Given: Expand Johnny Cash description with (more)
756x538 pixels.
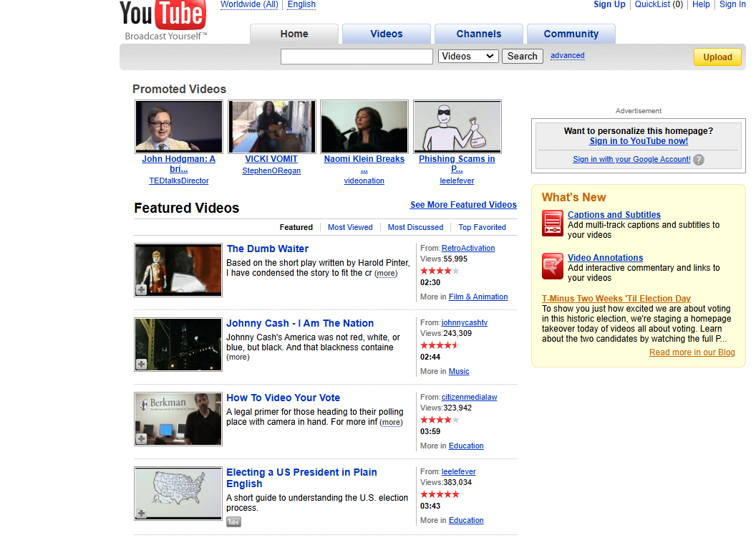Looking at the screenshot, I should (x=238, y=357).
